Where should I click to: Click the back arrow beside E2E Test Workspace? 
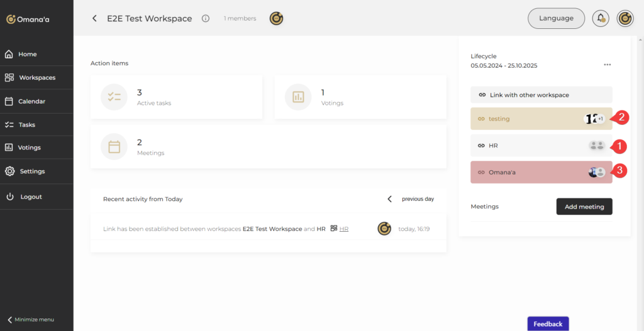click(x=94, y=19)
